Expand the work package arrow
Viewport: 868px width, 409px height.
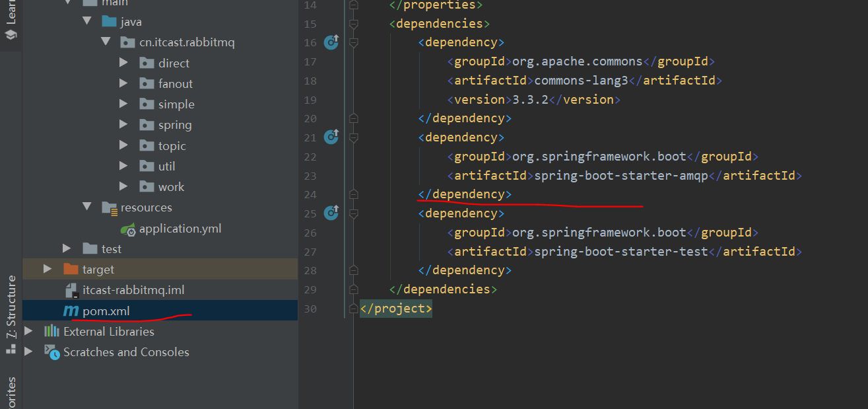coord(123,186)
